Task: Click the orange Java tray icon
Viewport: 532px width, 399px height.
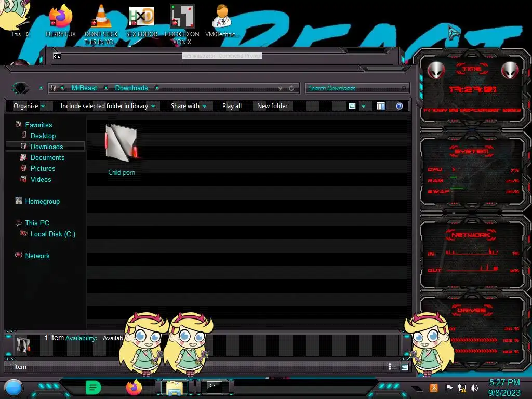Action: point(434,388)
